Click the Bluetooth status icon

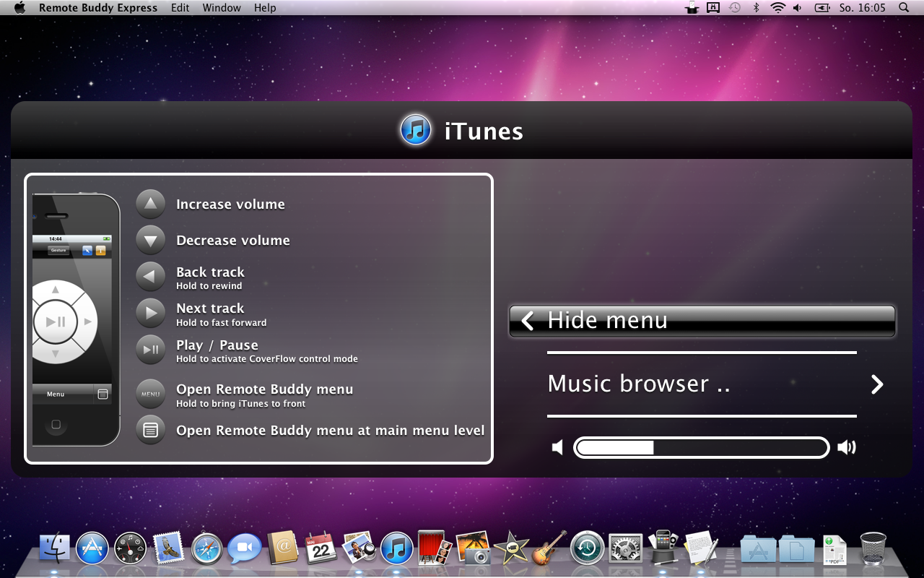tap(757, 8)
